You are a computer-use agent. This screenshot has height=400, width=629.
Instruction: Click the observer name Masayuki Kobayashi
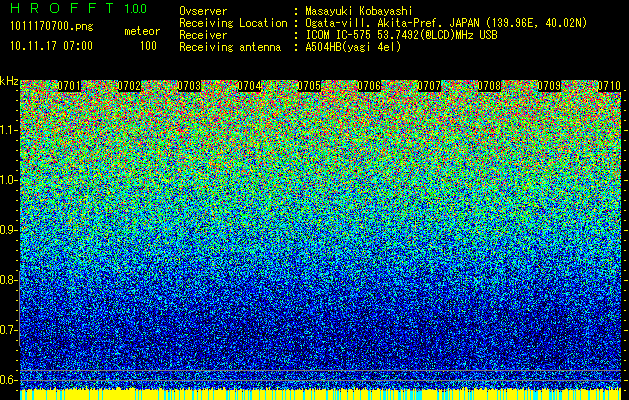358,11
